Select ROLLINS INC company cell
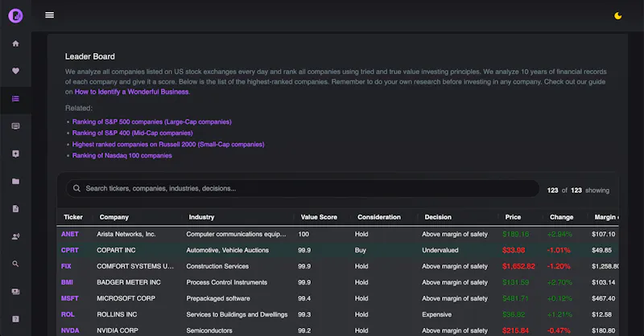Viewport: 644px width, 336px height. (x=117, y=314)
